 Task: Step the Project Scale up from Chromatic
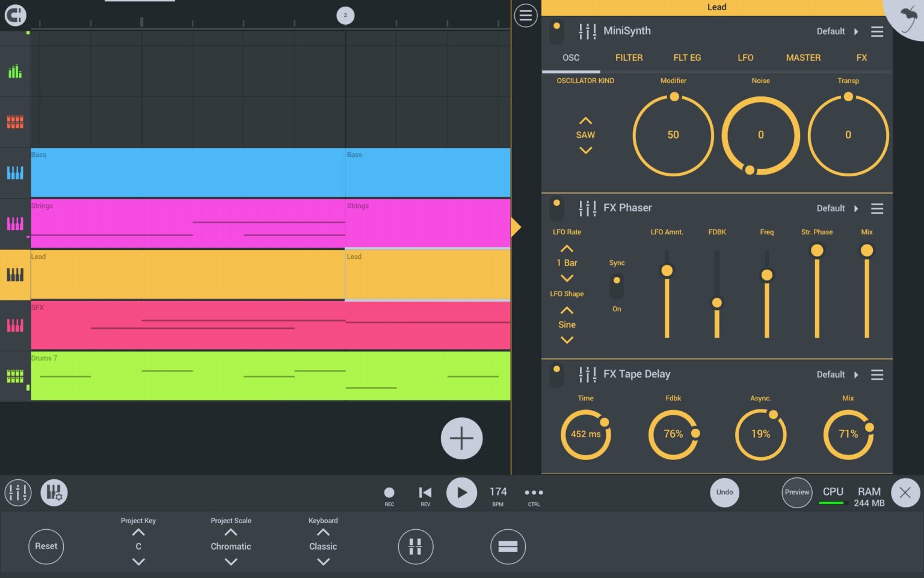pyautogui.click(x=231, y=532)
